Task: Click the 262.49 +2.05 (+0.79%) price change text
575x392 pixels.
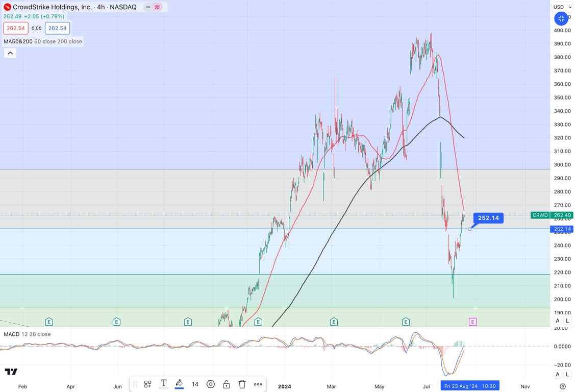Action: (x=34, y=16)
